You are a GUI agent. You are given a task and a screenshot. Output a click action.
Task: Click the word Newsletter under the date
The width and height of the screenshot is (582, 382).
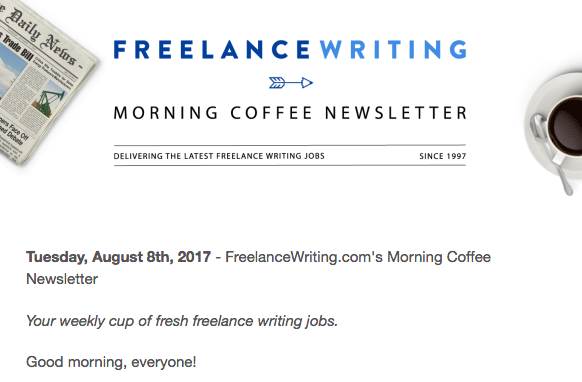tap(62, 279)
